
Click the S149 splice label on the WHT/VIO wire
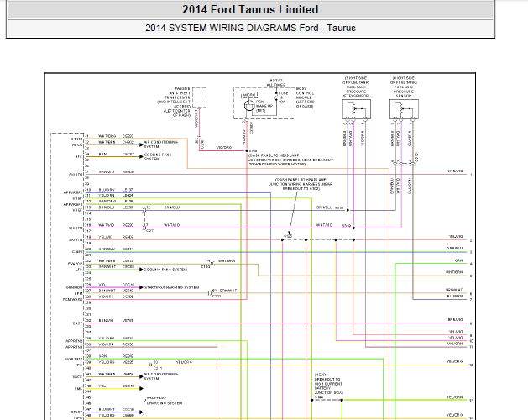[347, 225]
